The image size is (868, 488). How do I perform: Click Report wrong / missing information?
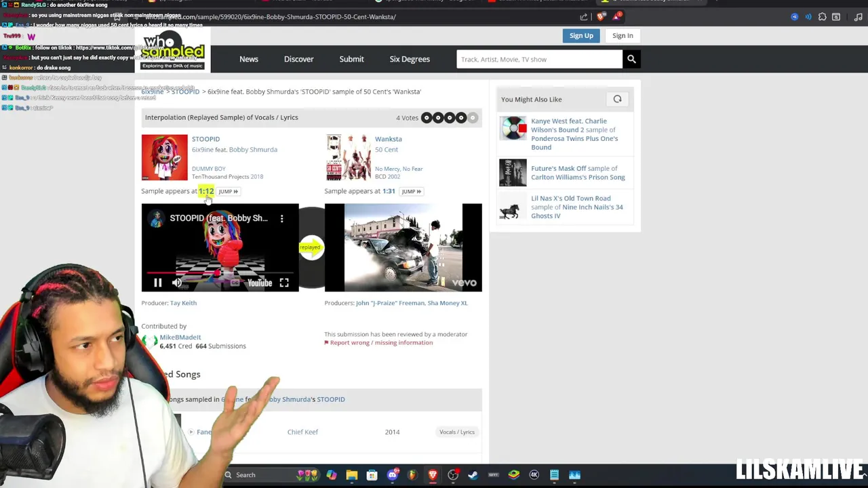point(381,343)
